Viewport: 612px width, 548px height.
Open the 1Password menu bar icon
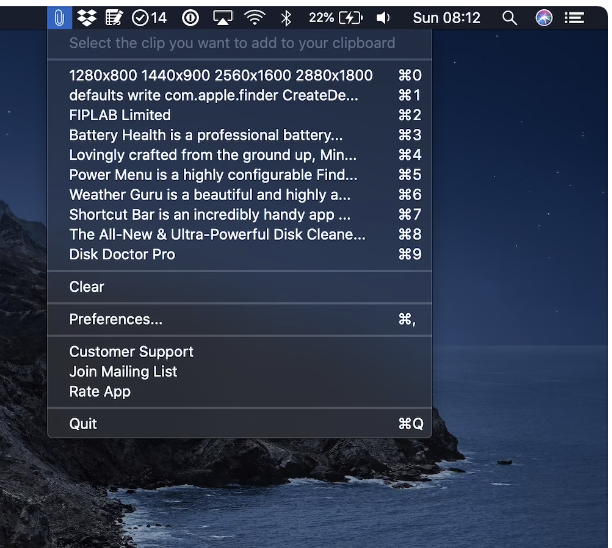[x=190, y=18]
